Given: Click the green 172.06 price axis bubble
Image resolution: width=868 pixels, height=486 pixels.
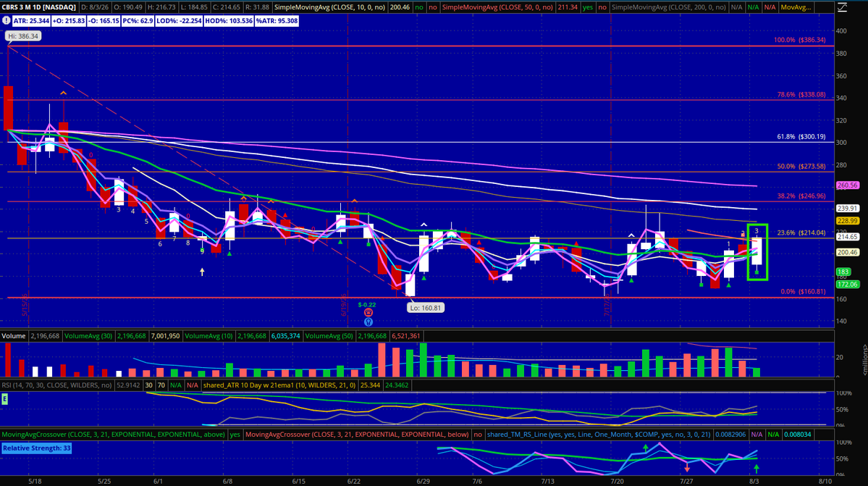Looking at the screenshot, I should [x=848, y=284].
